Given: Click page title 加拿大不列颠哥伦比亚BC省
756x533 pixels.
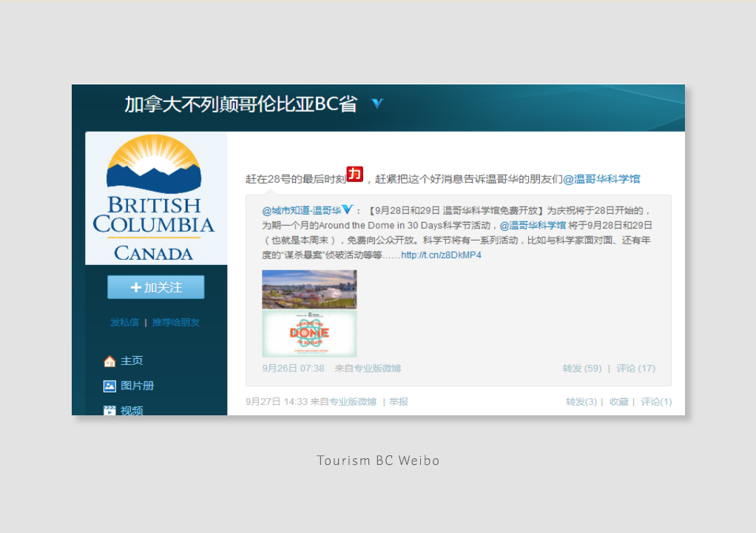Looking at the screenshot, I should click(x=241, y=104).
